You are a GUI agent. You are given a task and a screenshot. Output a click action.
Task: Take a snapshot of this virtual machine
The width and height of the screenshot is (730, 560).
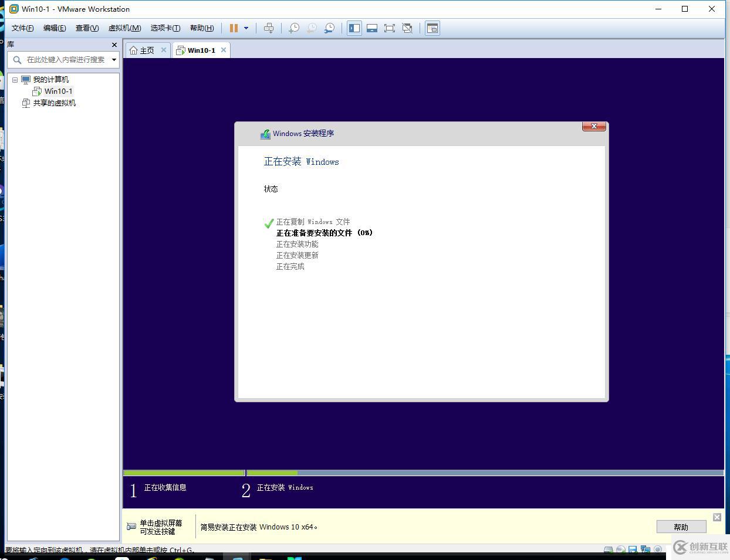pyautogui.click(x=293, y=28)
